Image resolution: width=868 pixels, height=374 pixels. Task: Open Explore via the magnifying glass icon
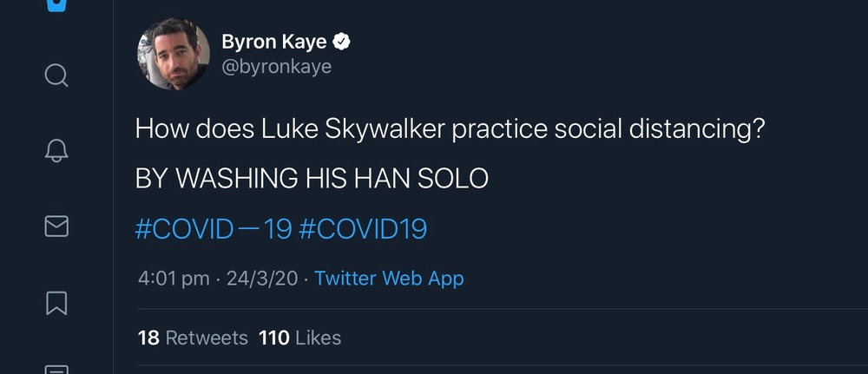click(56, 75)
